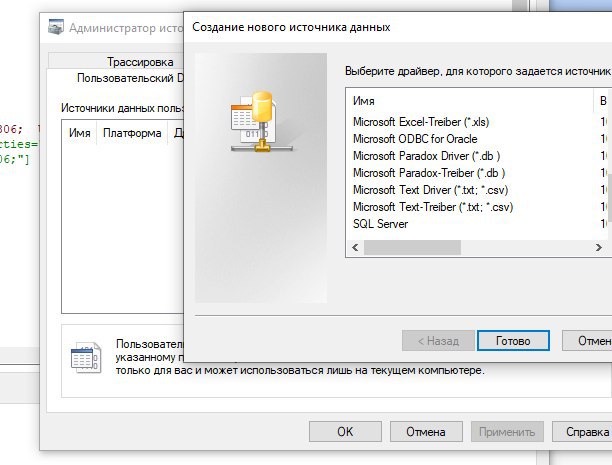Click Платформа column header in user sources list
This screenshot has width=612, height=465.
pyautogui.click(x=132, y=133)
